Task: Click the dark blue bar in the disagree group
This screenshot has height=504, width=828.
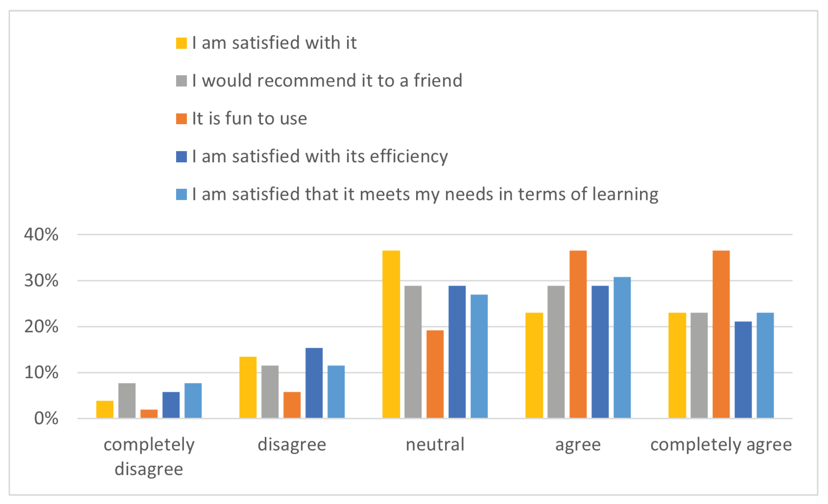Action: pyautogui.click(x=314, y=383)
